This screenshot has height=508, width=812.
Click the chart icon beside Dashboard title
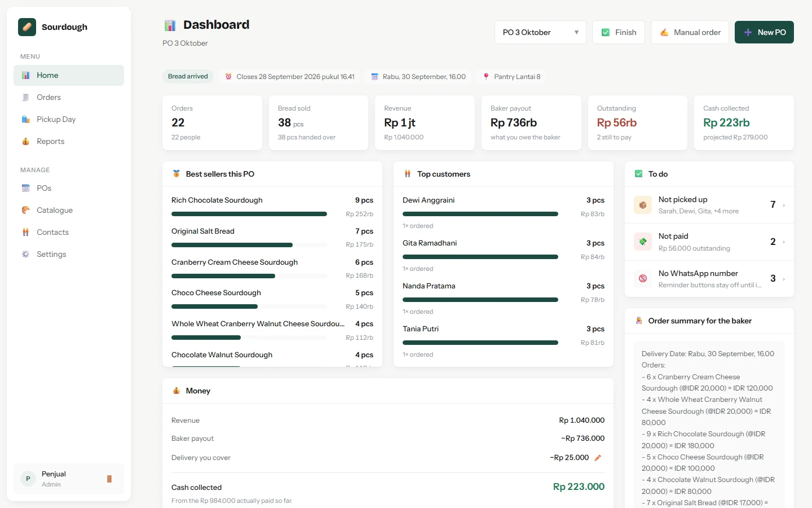[170, 25]
